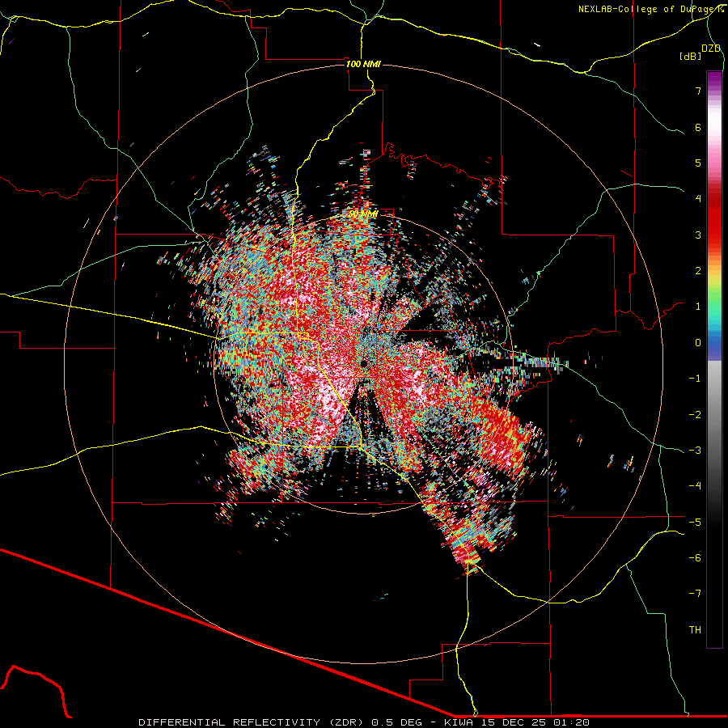Click the '15 DEC 25' date text
This screenshot has width=728, height=728.
513,722
